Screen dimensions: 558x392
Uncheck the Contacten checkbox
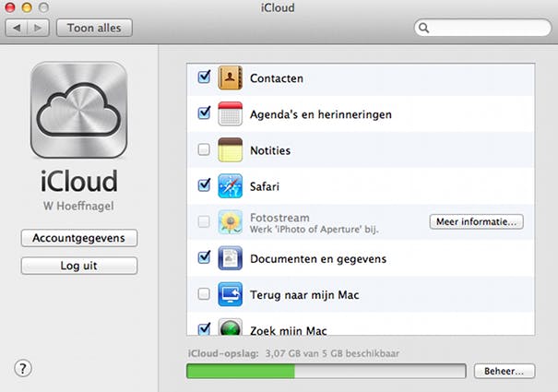(x=204, y=77)
